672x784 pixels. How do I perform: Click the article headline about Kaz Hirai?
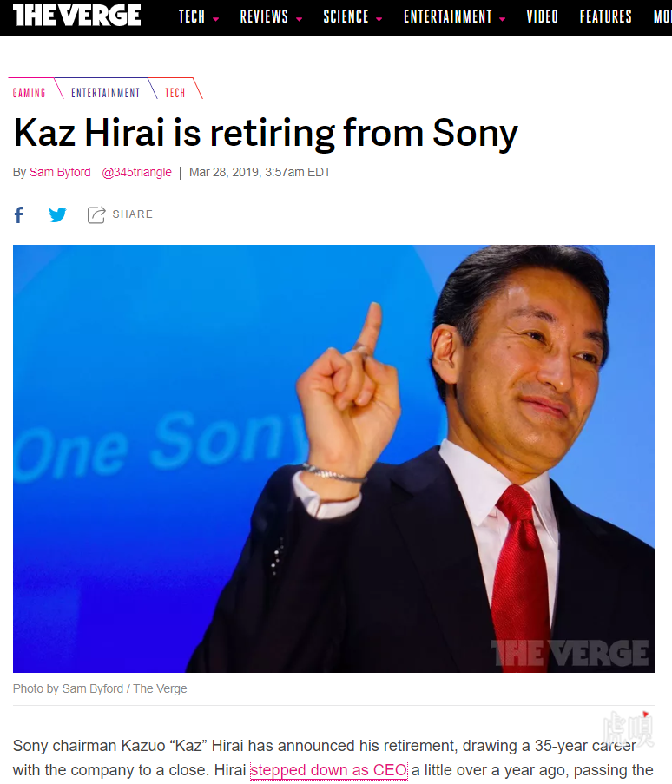coord(266,133)
